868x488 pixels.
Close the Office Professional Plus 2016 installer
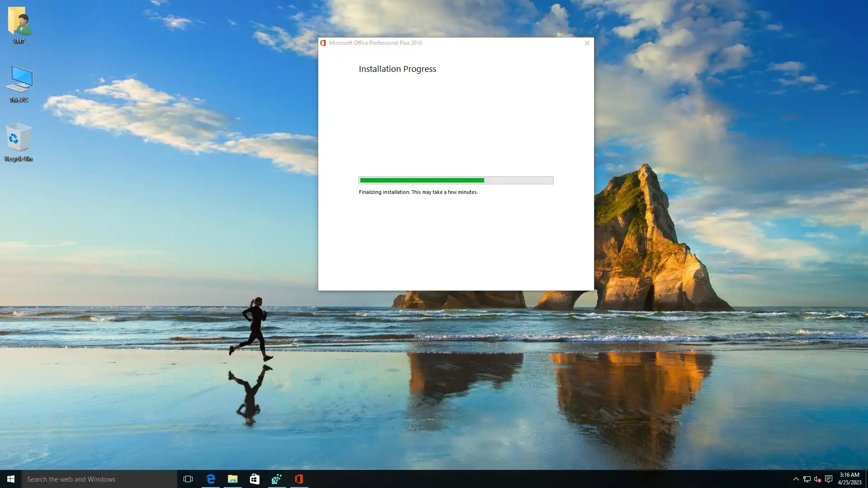pyautogui.click(x=587, y=43)
